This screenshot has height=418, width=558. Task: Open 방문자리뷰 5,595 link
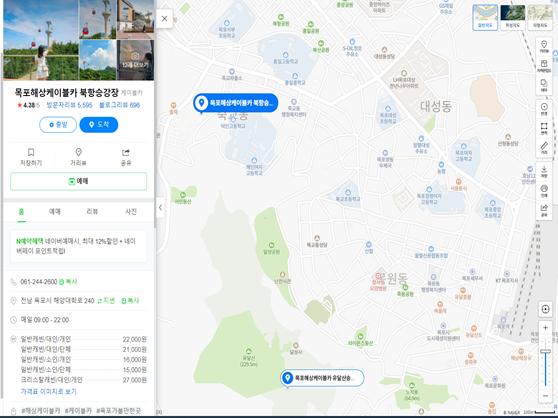[x=69, y=105]
